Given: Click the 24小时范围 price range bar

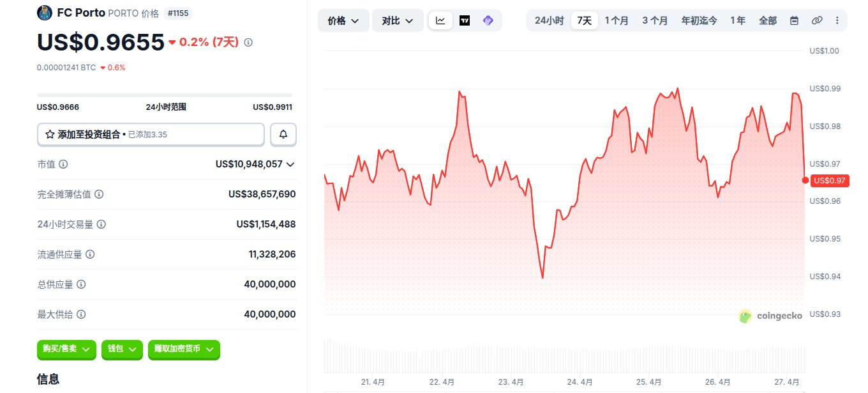Looking at the screenshot, I should click(x=165, y=95).
